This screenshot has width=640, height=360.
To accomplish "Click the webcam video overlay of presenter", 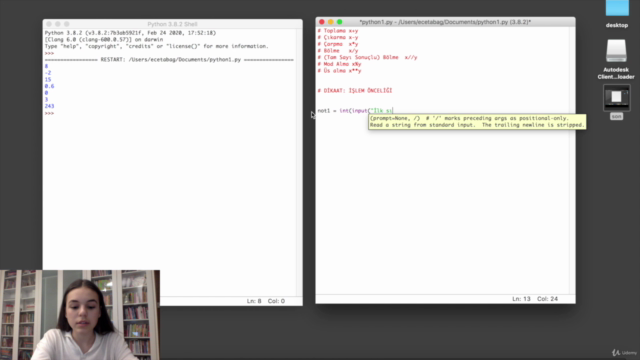I will (80, 315).
